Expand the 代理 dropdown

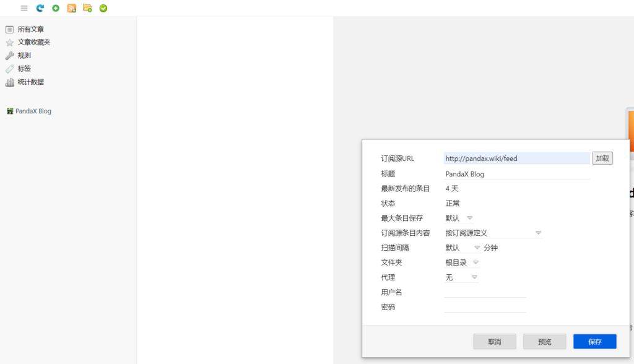coord(461,277)
